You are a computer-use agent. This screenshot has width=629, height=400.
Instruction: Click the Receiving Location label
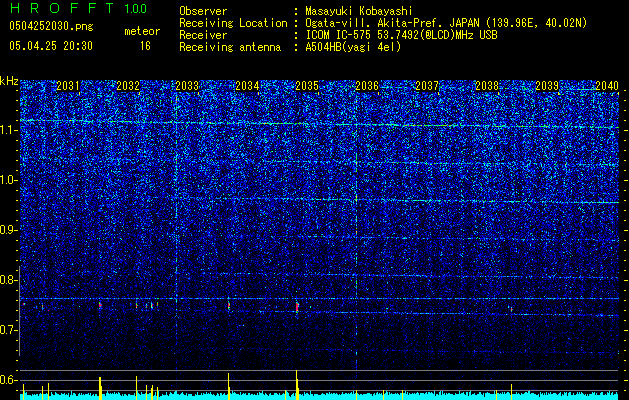click(233, 23)
